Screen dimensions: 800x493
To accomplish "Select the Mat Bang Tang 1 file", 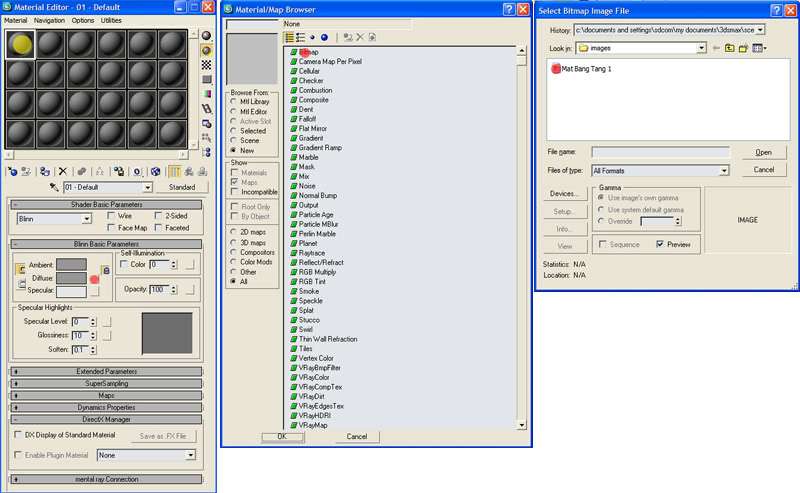I will [x=581, y=69].
